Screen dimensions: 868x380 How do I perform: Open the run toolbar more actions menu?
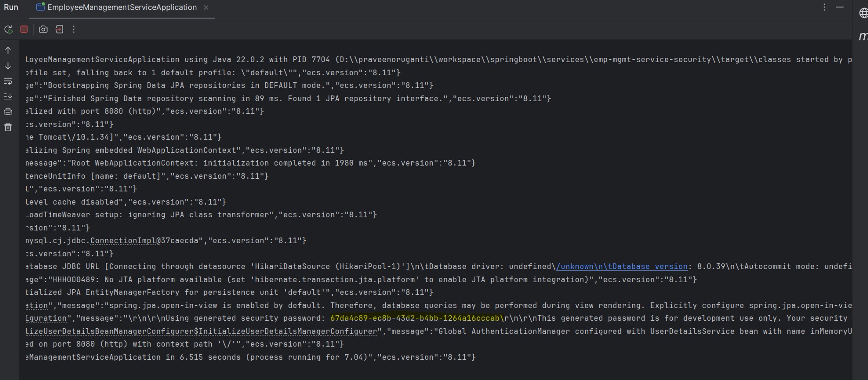tap(74, 29)
